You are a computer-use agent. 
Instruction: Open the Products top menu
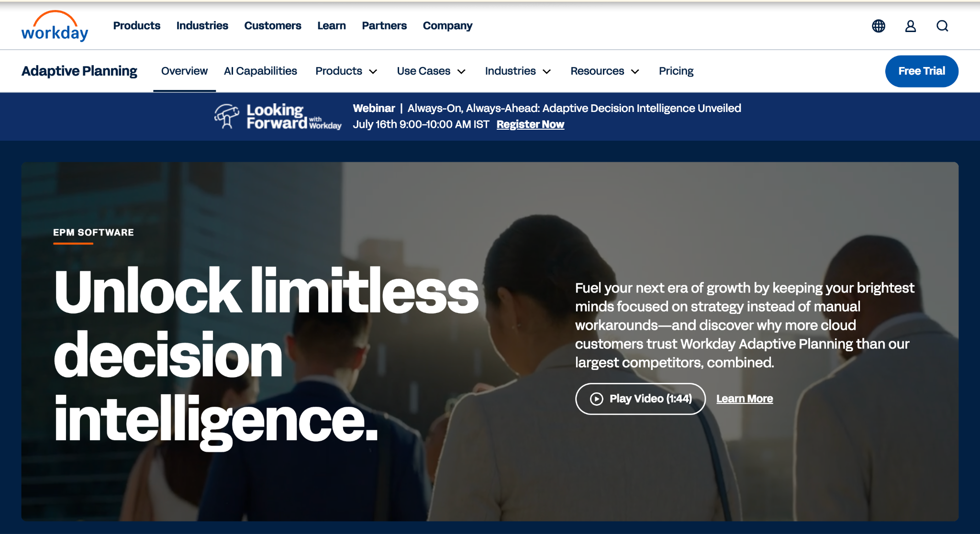pos(136,25)
